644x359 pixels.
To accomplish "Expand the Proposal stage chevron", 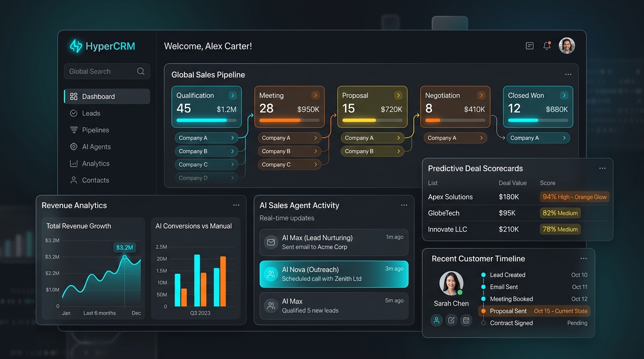I will [398, 95].
